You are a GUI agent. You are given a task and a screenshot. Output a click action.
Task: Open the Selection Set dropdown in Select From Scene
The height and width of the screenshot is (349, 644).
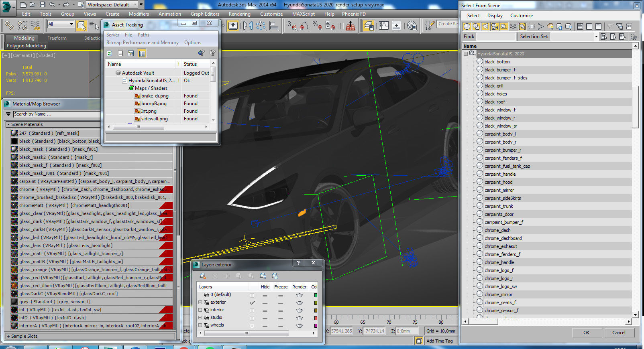596,37
